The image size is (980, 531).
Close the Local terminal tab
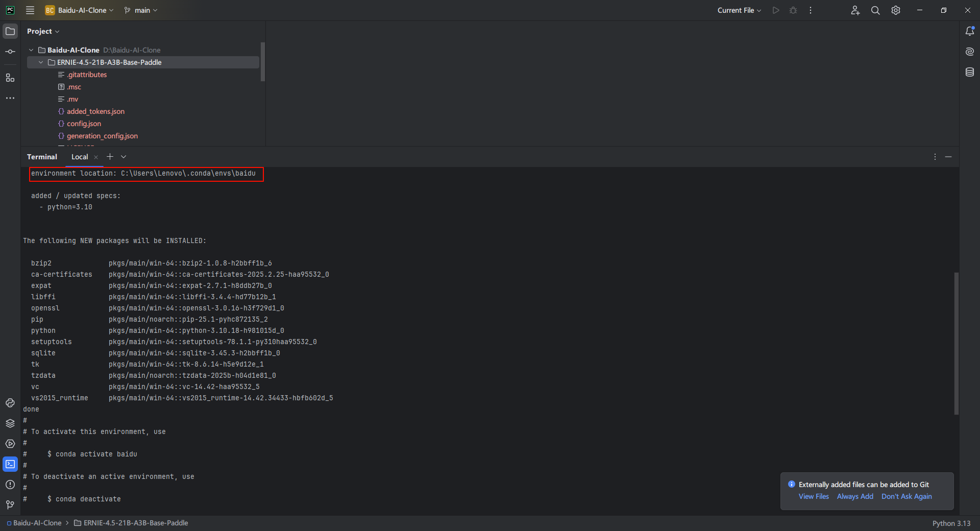(96, 157)
